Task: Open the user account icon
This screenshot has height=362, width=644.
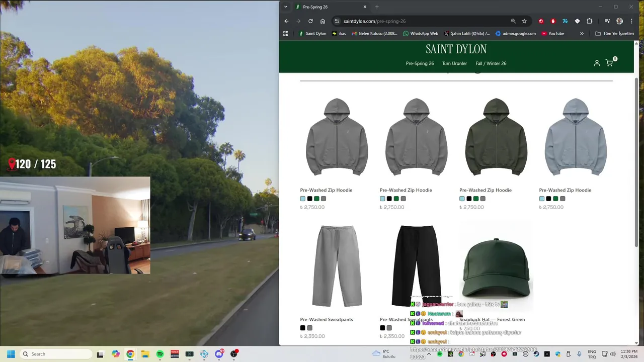Action: [597, 63]
